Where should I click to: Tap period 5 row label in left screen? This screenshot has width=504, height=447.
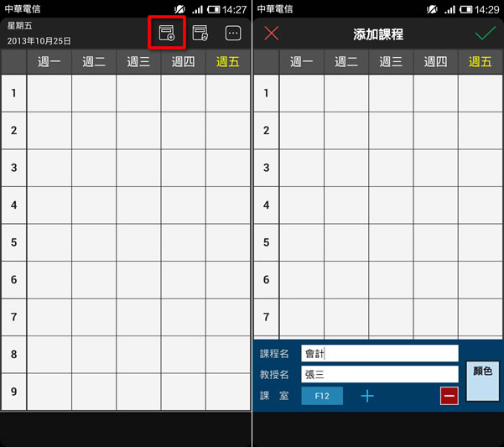pyautogui.click(x=13, y=242)
